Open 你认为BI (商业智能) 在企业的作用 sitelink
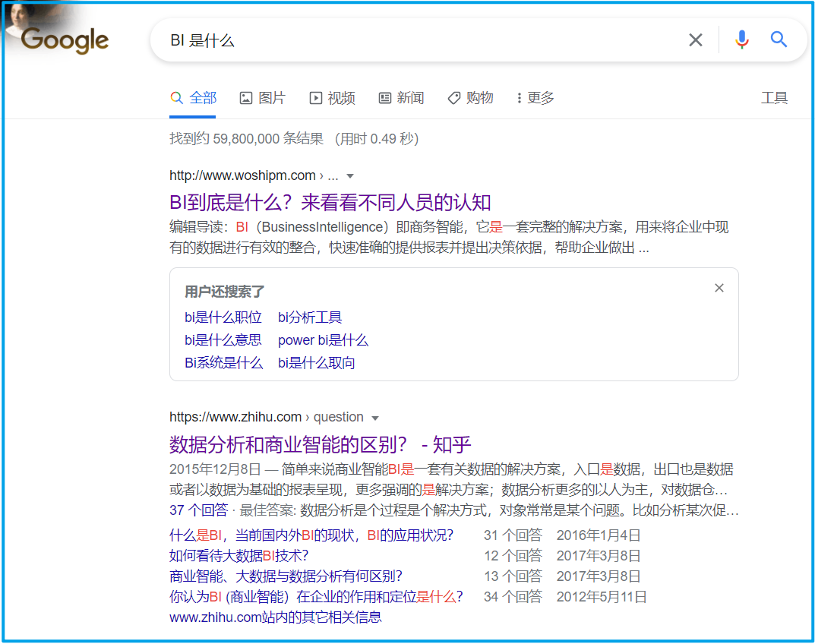This screenshot has height=644, width=815. pos(316,597)
